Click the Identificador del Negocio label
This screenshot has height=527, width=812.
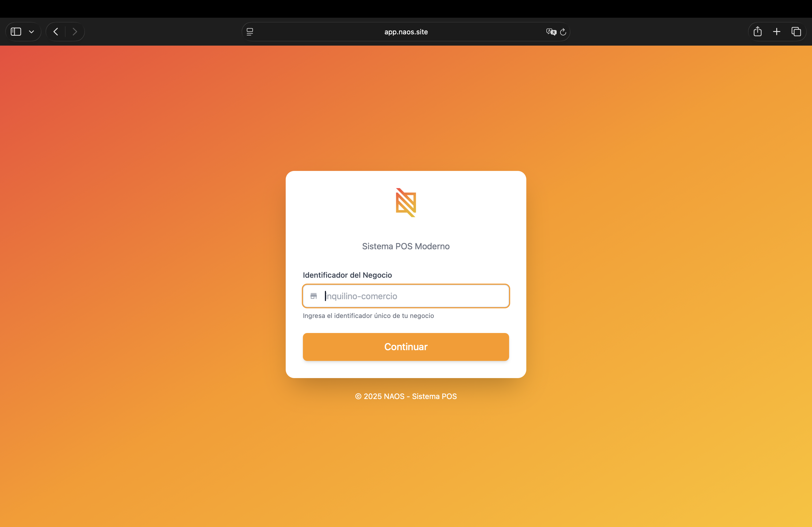pyautogui.click(x=347, y=275)
